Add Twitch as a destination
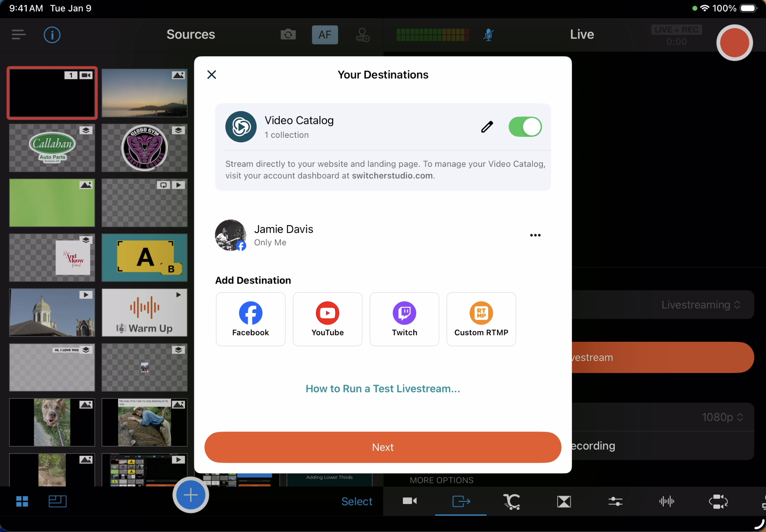The width and height of the screenshot is (766, 532). point(404,319)
